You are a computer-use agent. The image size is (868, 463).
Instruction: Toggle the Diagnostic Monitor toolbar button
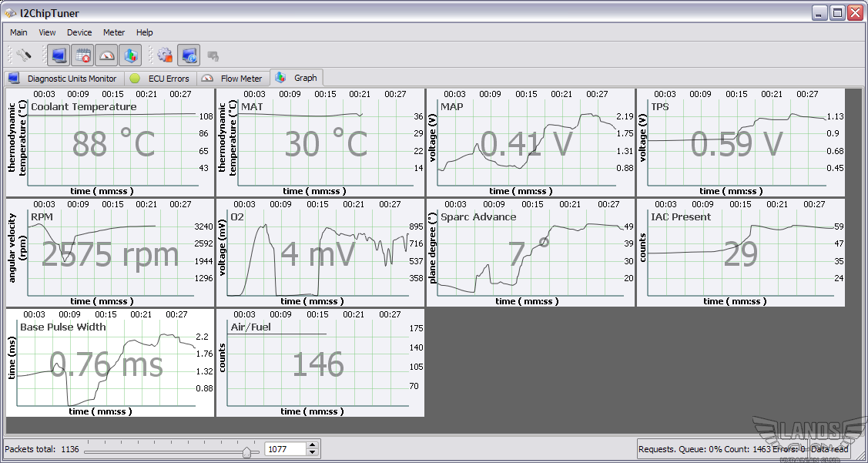click(x=59, y=55)
